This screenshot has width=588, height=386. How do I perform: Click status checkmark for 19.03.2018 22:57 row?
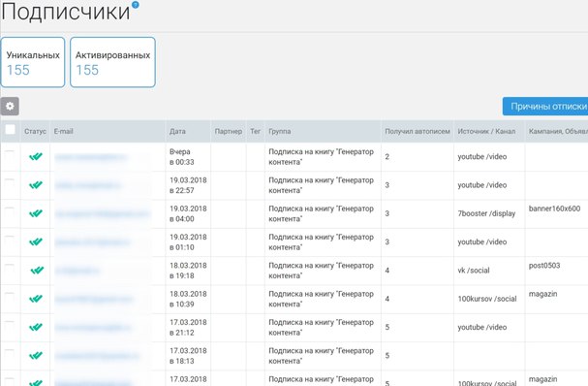tap(36, 184)
